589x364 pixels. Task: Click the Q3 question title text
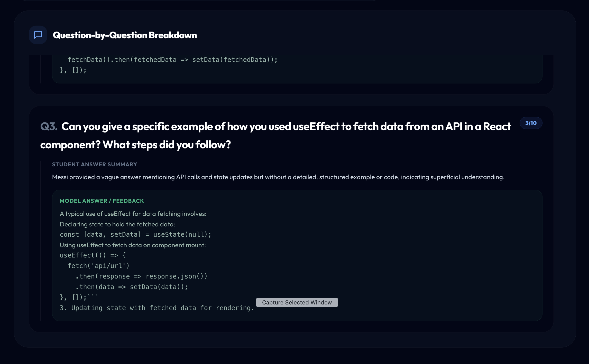[275, 136]
